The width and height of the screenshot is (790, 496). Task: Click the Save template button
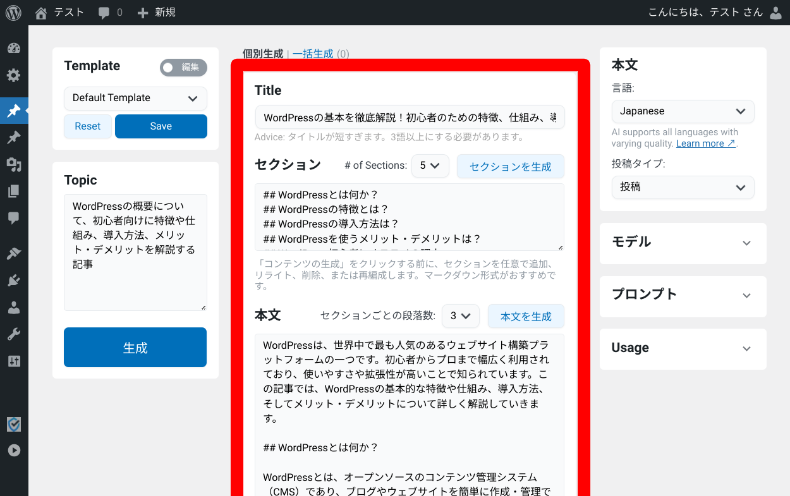161,126
